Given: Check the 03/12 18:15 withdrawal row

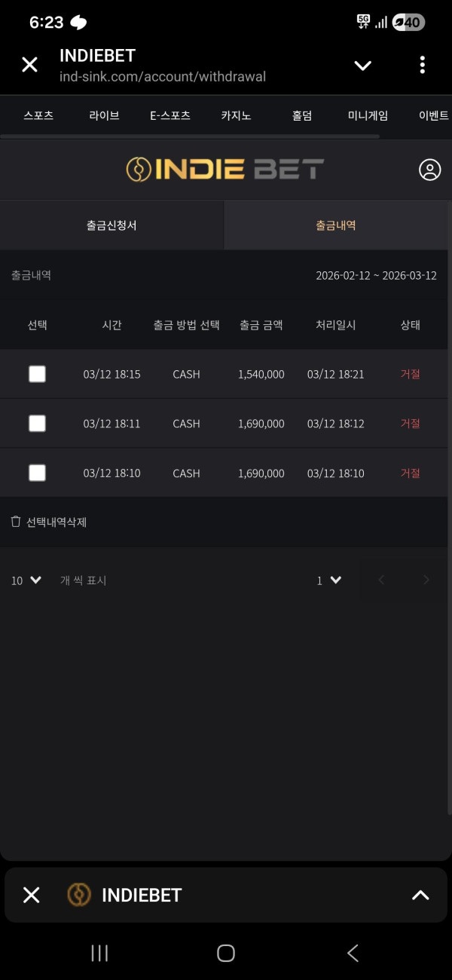Looking at the screenshot, I should [37, 374].
